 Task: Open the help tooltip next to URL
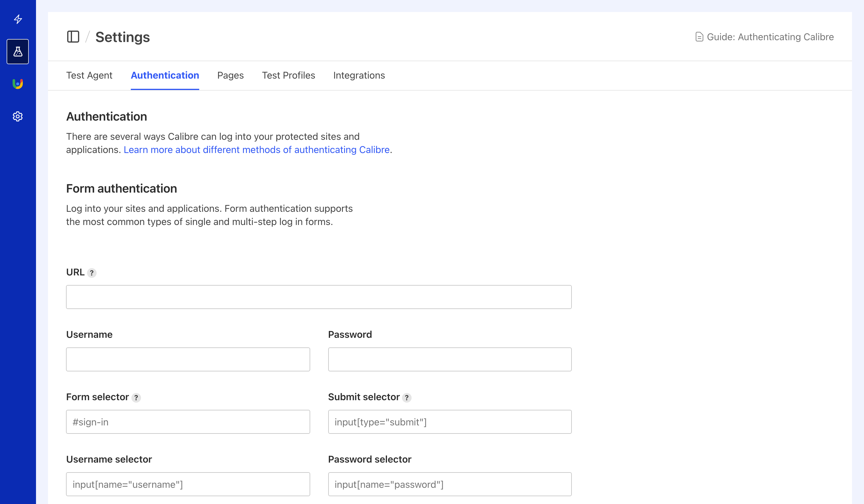pos(91,273)
